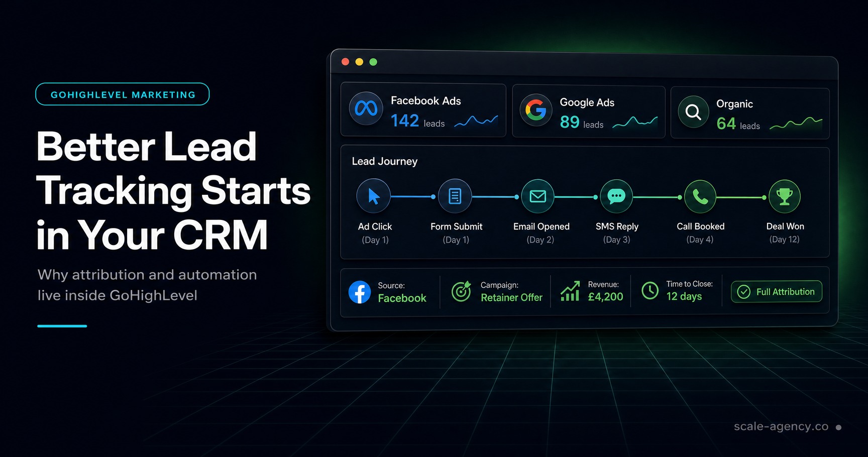Click the Google Ads sparkline chart

635,122
